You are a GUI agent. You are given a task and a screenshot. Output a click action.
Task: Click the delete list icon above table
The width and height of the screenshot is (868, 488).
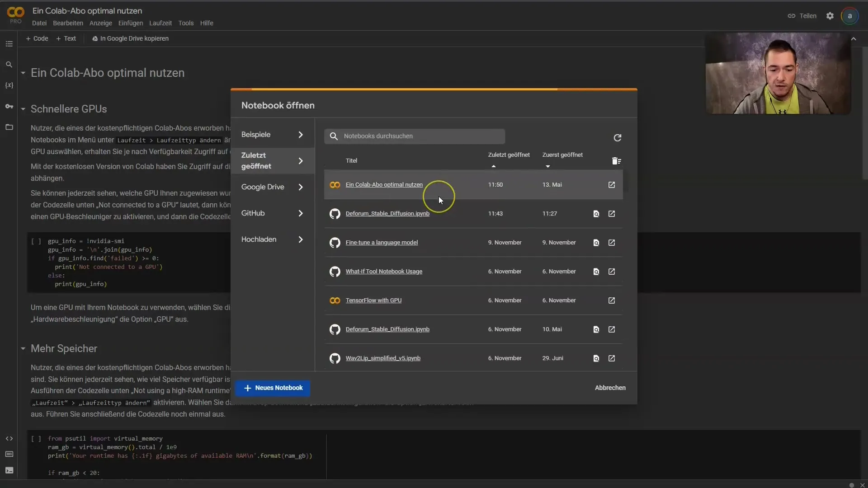click(616, 161)
